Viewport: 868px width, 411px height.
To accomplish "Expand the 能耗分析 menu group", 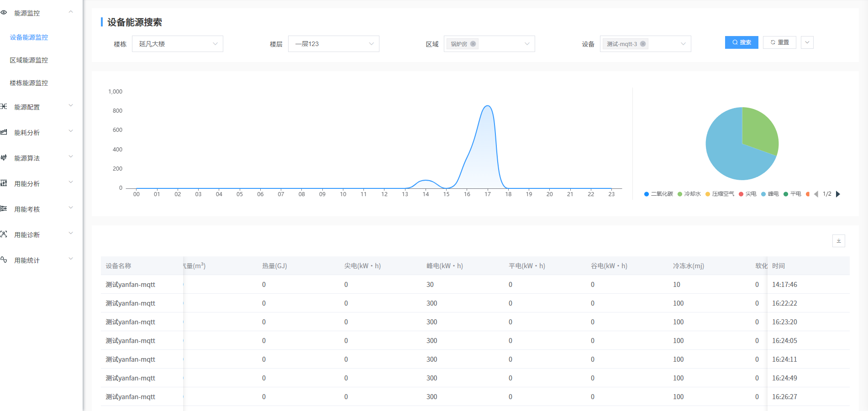I will [x=71, y=131].
